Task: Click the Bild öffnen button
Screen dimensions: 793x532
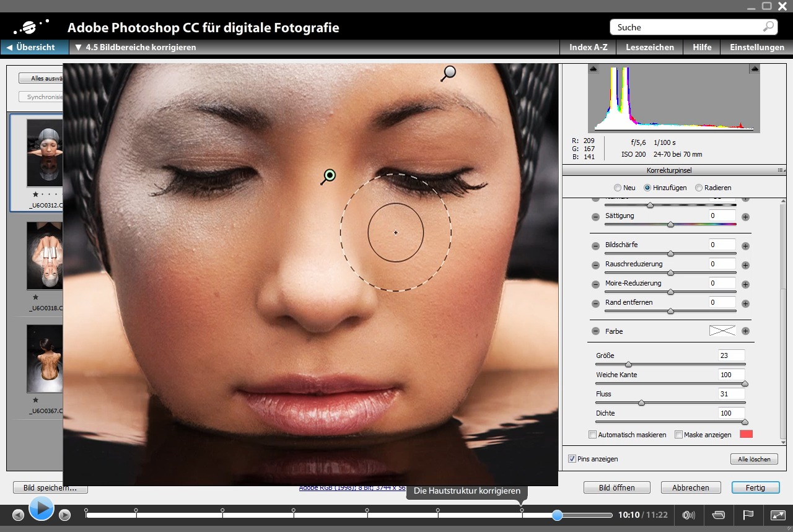Action: point(616,487)
